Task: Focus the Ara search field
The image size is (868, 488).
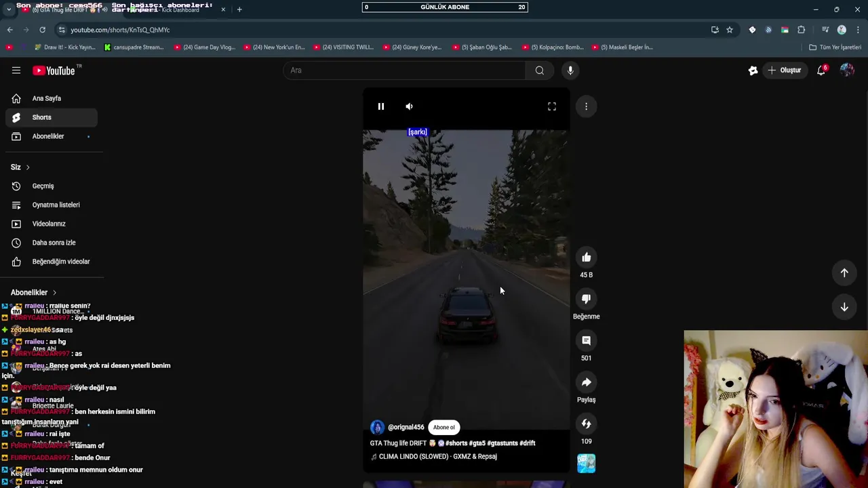Action: point(404,70)
